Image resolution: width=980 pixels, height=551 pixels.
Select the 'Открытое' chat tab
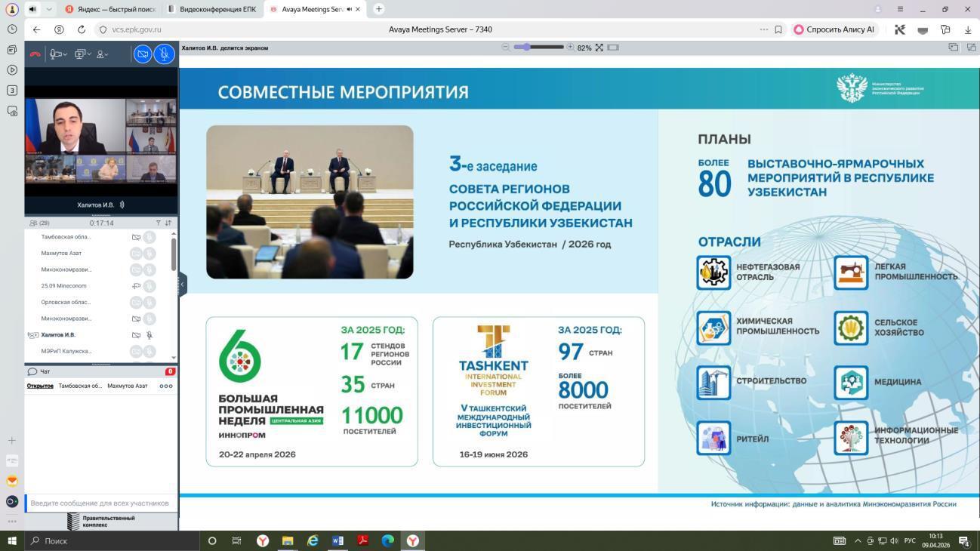[40, 386]
